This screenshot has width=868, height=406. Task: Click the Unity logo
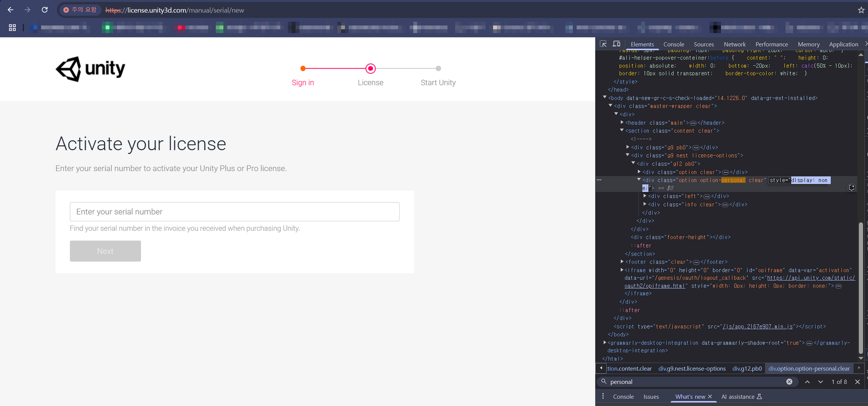coord(90,69)
